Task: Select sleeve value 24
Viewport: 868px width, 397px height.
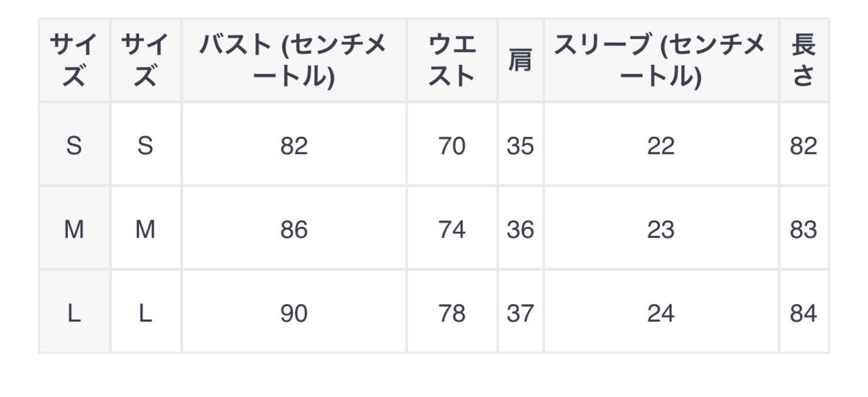Action: tap(660, 314)
